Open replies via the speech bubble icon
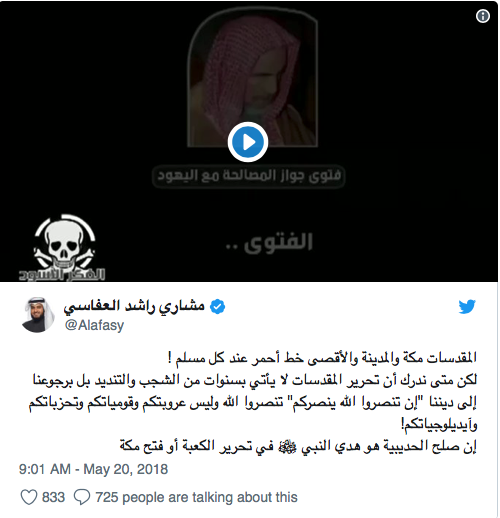Screen dimensions: 500x518 click(x=82, y=497)
